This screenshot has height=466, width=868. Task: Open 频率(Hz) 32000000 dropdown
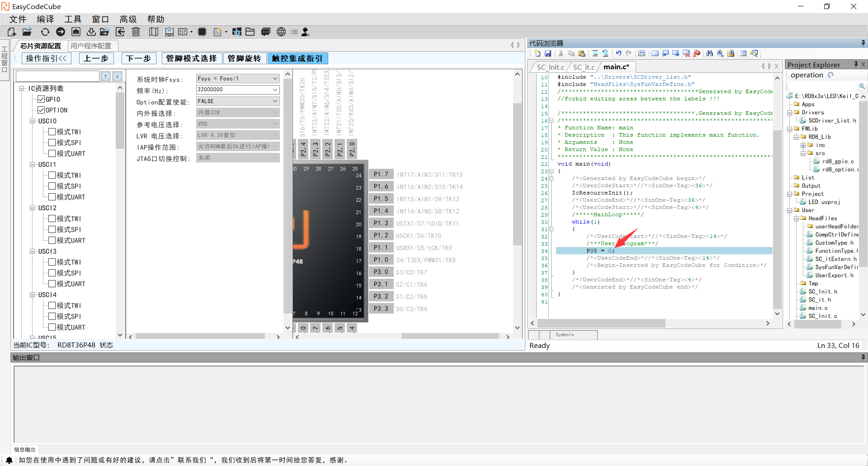(238, 90)
